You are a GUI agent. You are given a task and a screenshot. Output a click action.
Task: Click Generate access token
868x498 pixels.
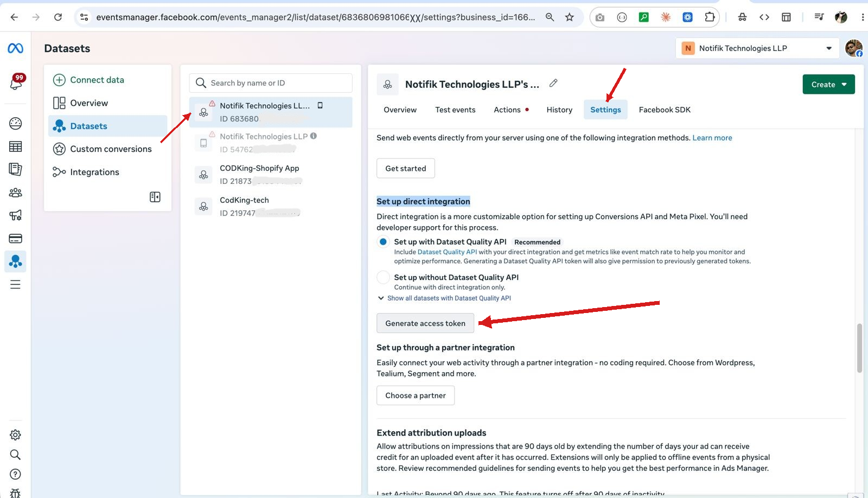(425, 323)
